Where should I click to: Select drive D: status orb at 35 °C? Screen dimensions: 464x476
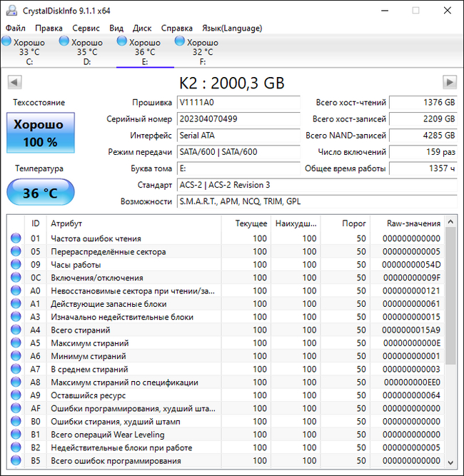[x=65, y=42]
